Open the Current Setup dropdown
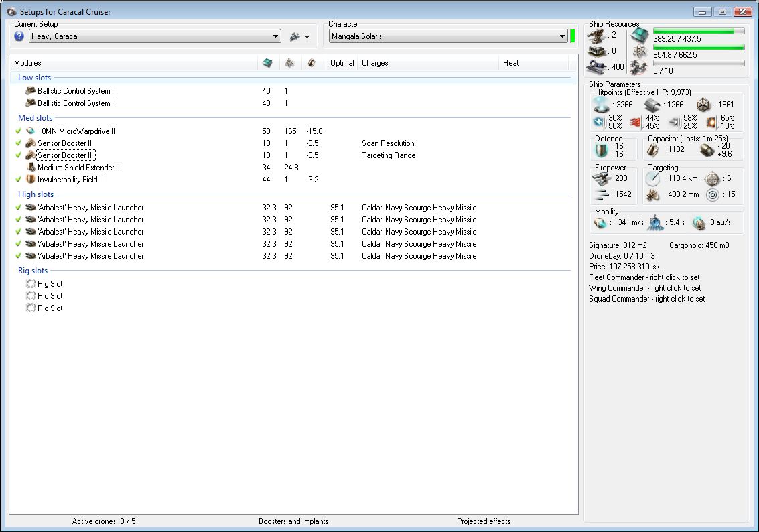The height and width of the screenshot is (532, 759). click(276, 36)
